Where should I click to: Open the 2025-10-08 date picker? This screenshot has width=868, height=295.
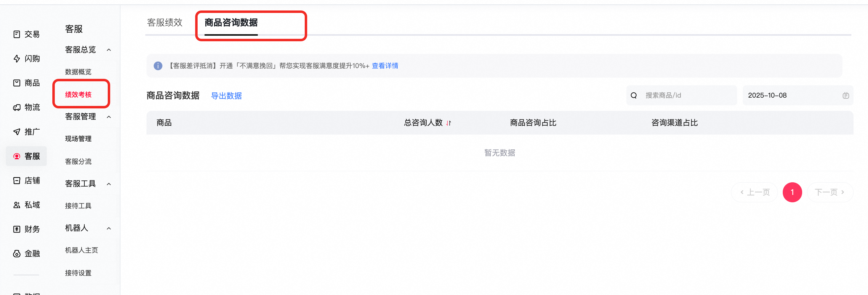coord(798,95)
